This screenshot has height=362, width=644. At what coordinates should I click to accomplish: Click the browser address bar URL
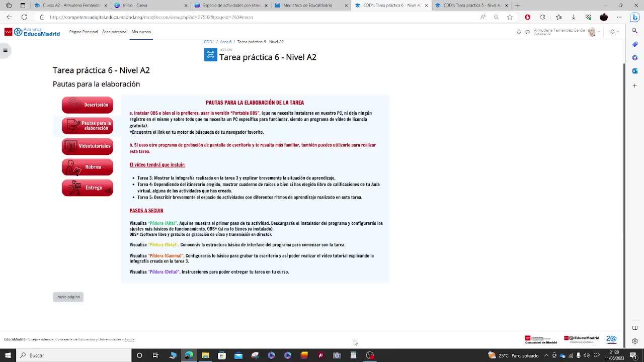pos(151,17)
